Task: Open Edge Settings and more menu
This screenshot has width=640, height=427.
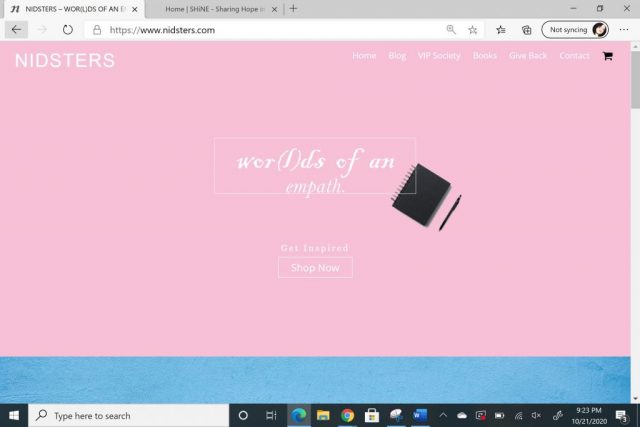Action: click(624, 30)
